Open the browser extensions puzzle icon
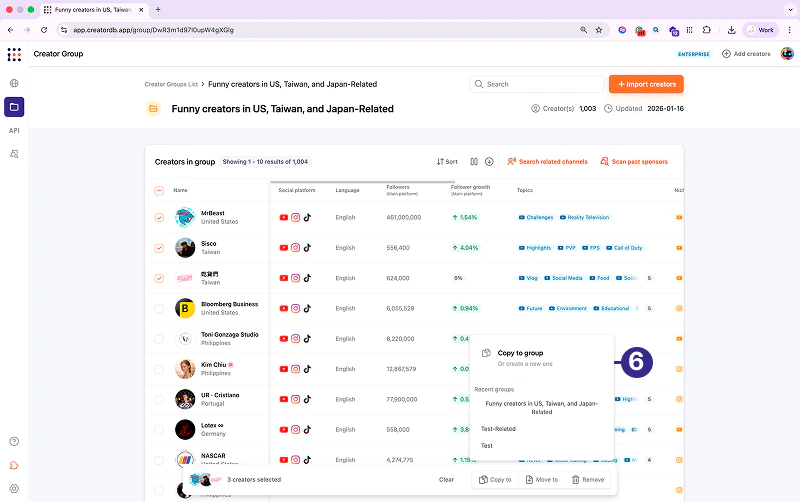 pyautogui.click(x=707, y=30)
